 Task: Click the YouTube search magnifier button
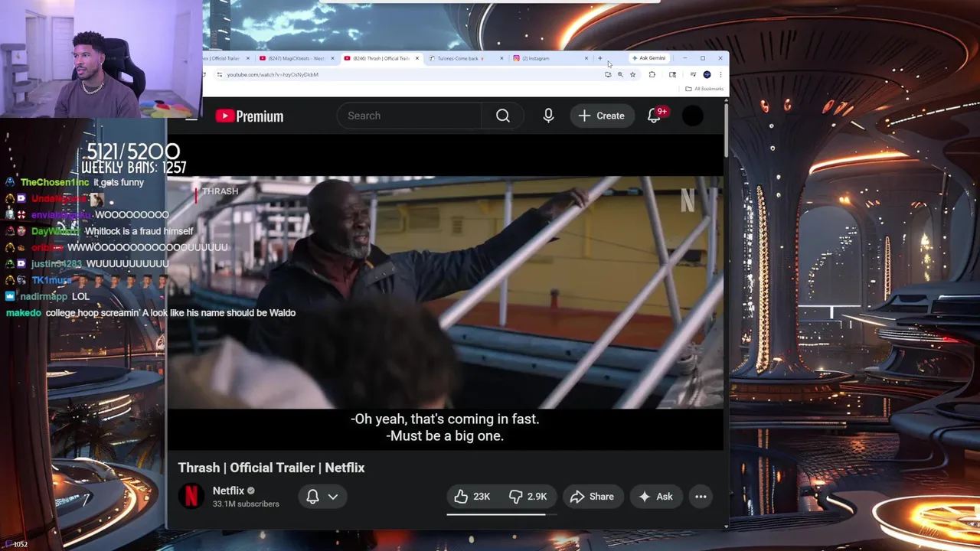click(x=502, y=116)
